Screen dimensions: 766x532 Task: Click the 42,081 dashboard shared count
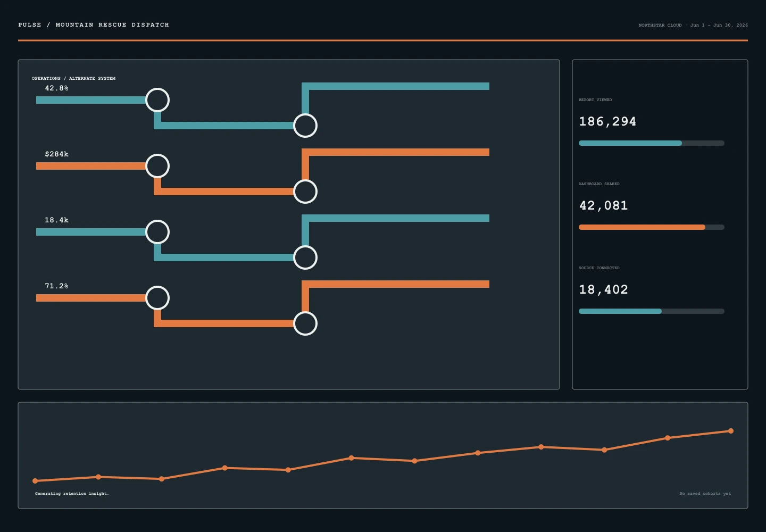[x=603, y=206]
